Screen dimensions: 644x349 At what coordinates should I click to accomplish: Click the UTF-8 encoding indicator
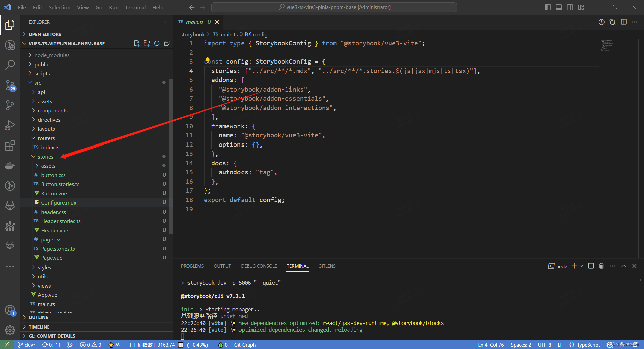coord(544,345)
